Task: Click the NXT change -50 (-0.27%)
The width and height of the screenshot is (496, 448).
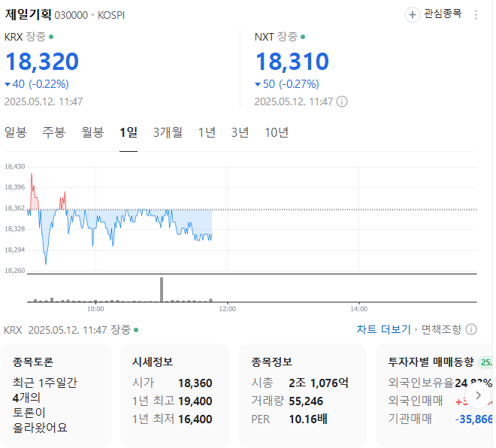Action: click(289, 85)
